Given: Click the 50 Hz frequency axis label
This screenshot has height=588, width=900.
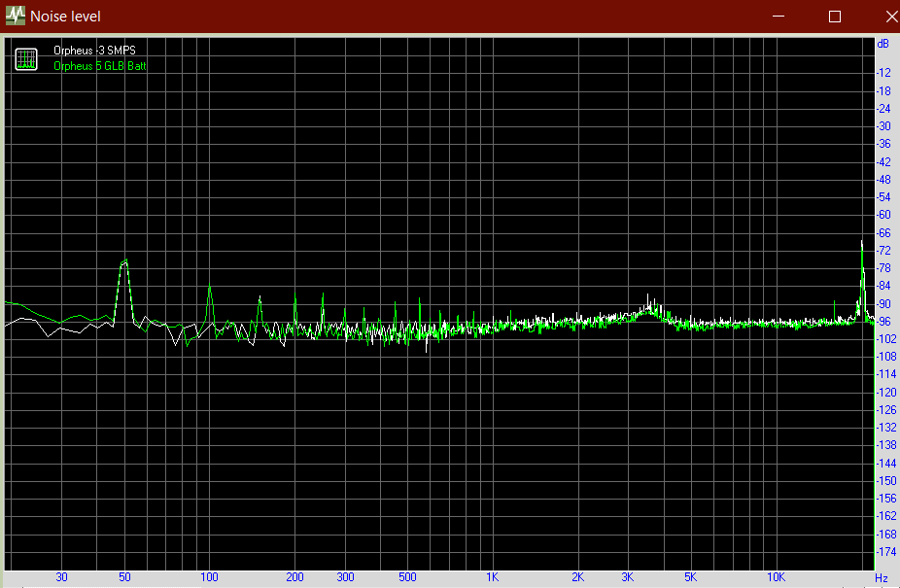Looking at the screenshot, I should click(x=124, y=577).
